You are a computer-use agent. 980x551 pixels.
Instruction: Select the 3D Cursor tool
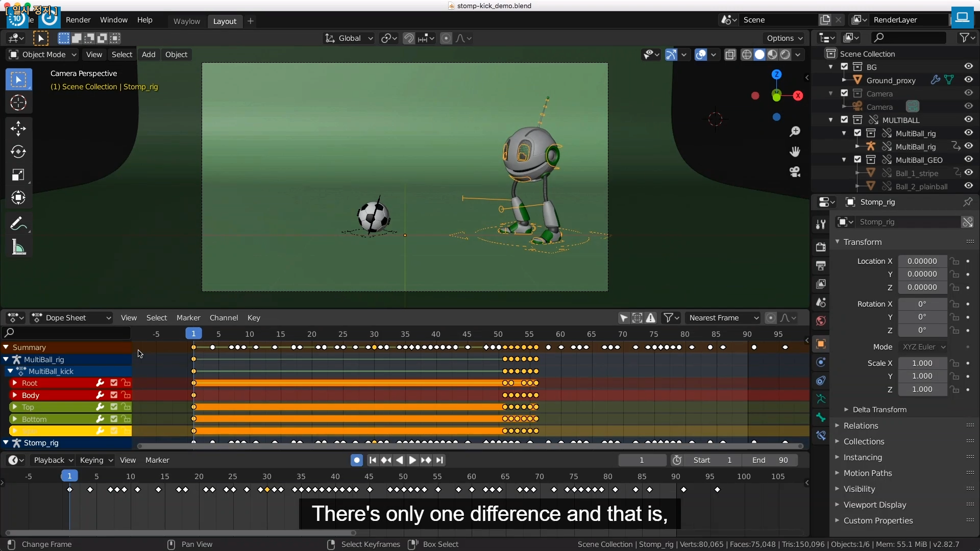[x=18, y=103]
